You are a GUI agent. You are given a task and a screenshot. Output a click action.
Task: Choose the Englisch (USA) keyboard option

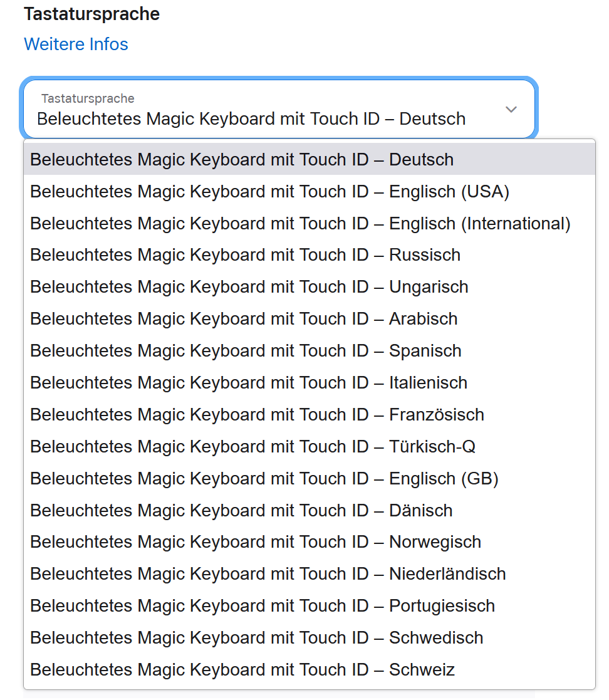(310, 192)
